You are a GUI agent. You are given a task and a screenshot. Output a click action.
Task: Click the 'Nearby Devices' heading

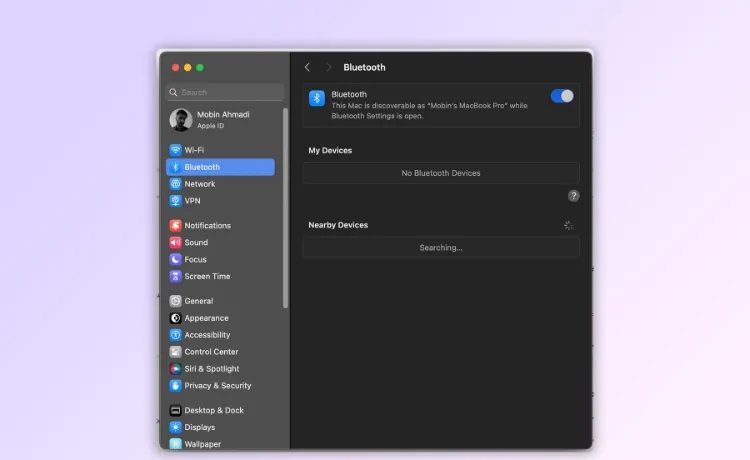tap(338, 225)
